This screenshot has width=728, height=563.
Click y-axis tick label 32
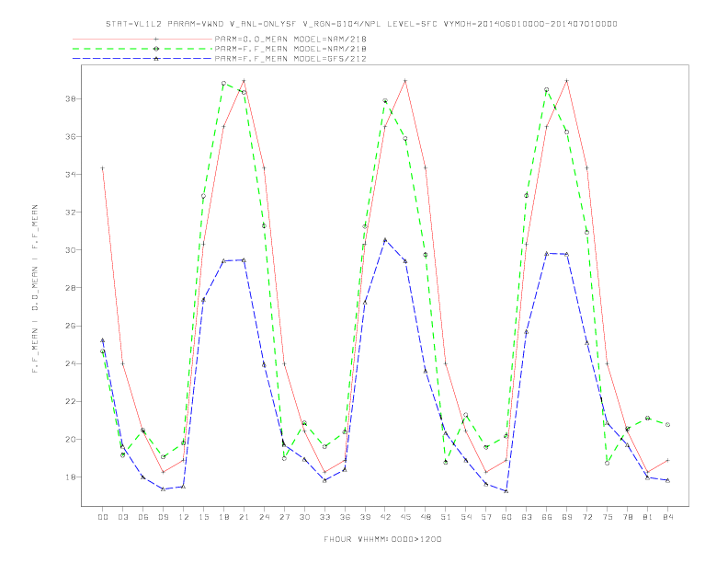click(x=71, y=213)
